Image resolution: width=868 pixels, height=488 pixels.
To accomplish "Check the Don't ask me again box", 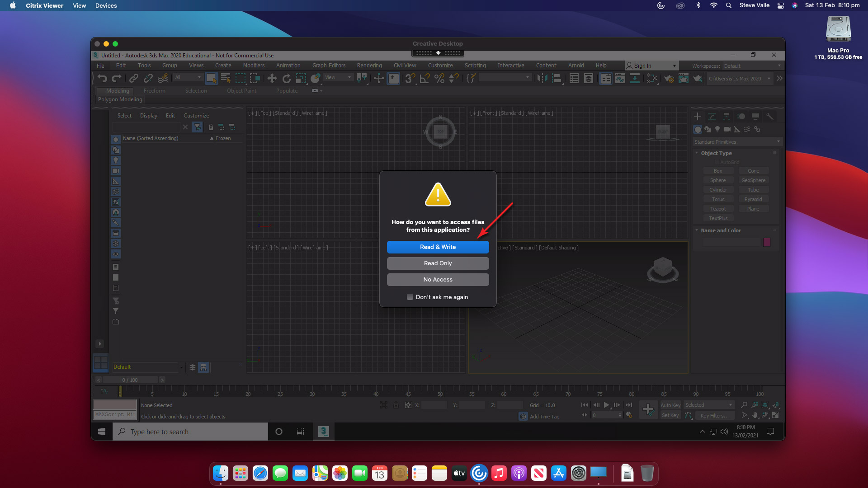I will point(410,297).
